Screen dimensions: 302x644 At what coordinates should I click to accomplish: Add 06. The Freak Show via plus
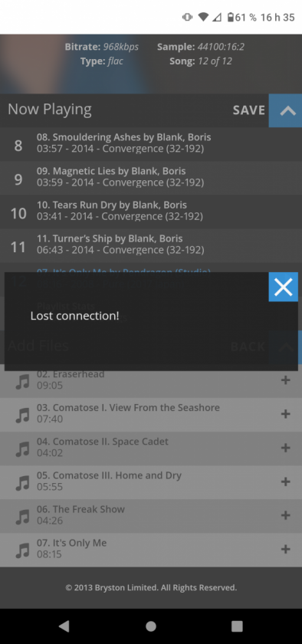[x=286, y=515]
